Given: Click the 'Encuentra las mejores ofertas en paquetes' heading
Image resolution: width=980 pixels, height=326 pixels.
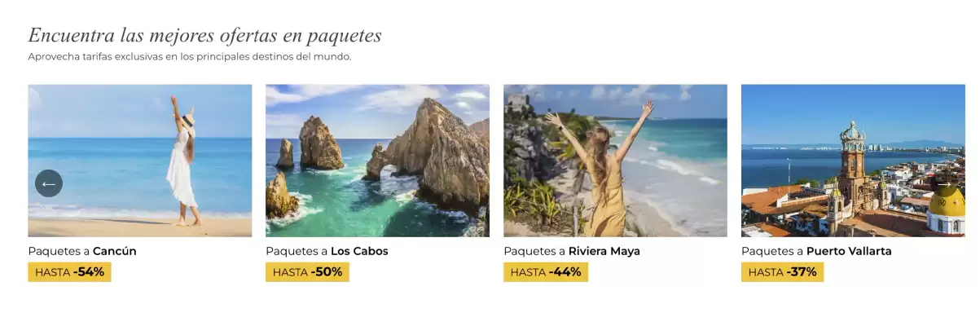Looking at the screenshot, I should pyautogui.click(x=204, y=36).
